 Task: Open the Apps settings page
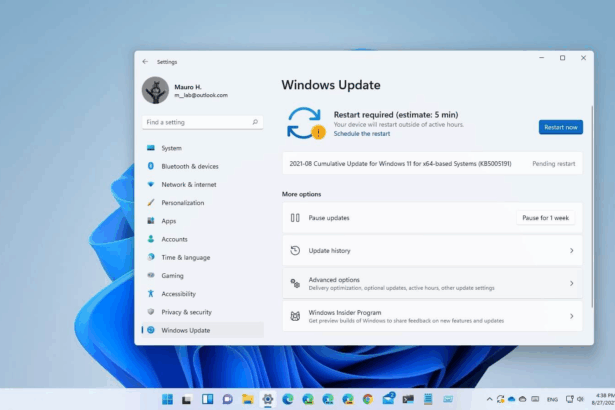click(x=202, y=221)
